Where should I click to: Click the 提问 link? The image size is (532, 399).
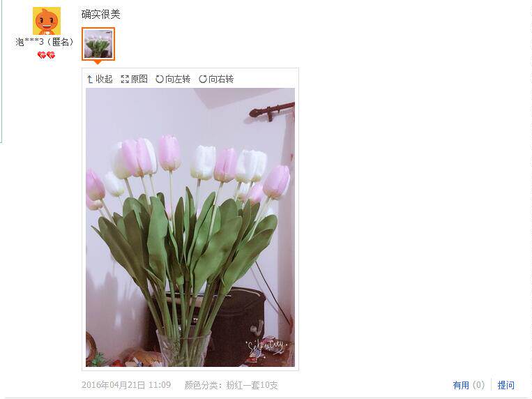[506, 385]
